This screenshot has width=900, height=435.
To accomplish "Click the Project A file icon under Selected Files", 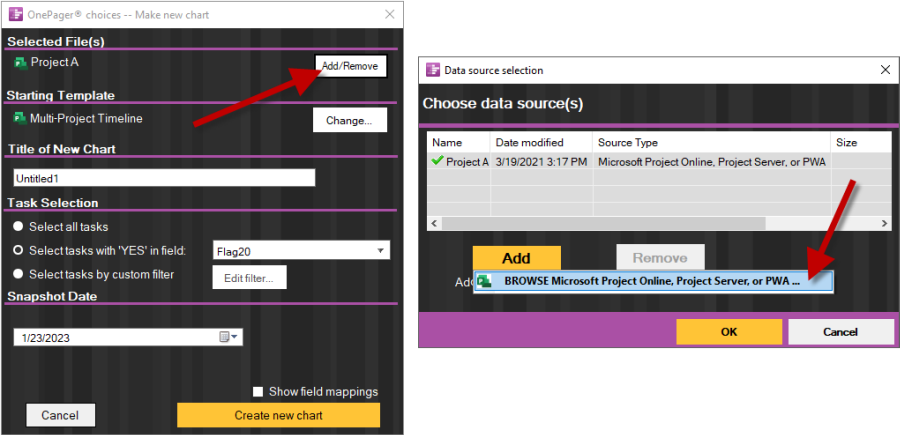I will pos(20,63).
